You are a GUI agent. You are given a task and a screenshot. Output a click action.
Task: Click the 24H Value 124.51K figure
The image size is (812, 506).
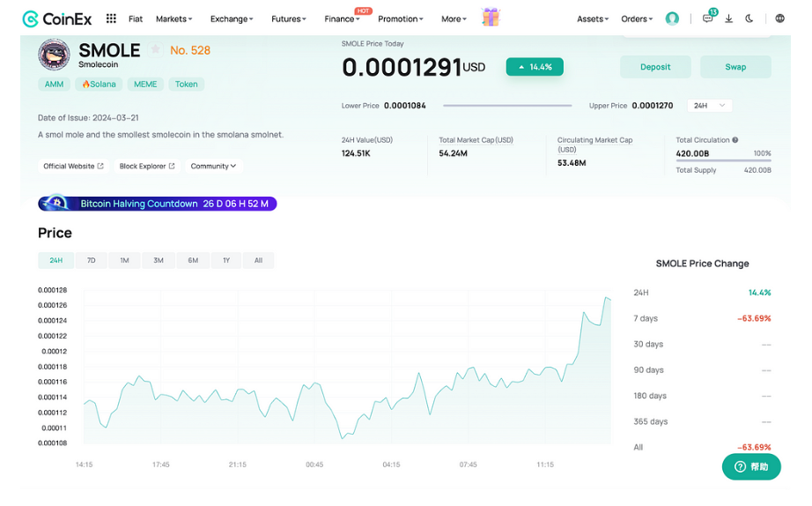[356, 153]
